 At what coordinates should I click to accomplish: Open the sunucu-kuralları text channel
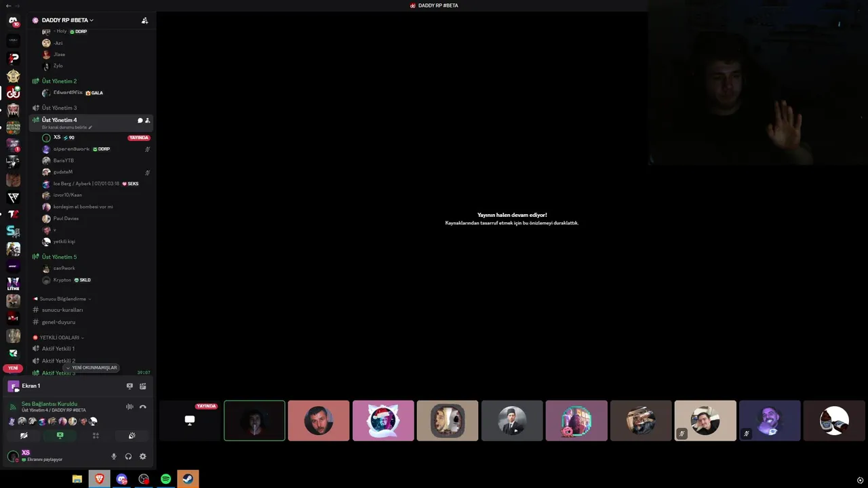(62, 310)
